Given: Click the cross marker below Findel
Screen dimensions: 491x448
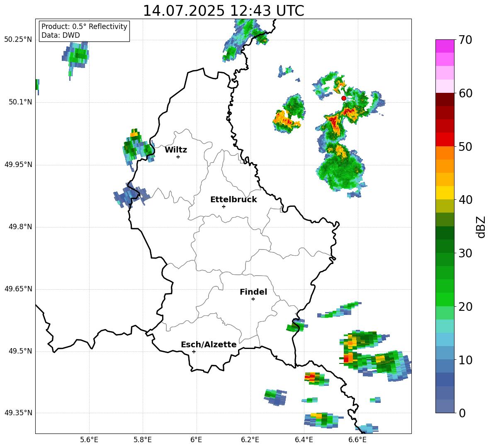Looking at the screenshot, I should 253,299.
